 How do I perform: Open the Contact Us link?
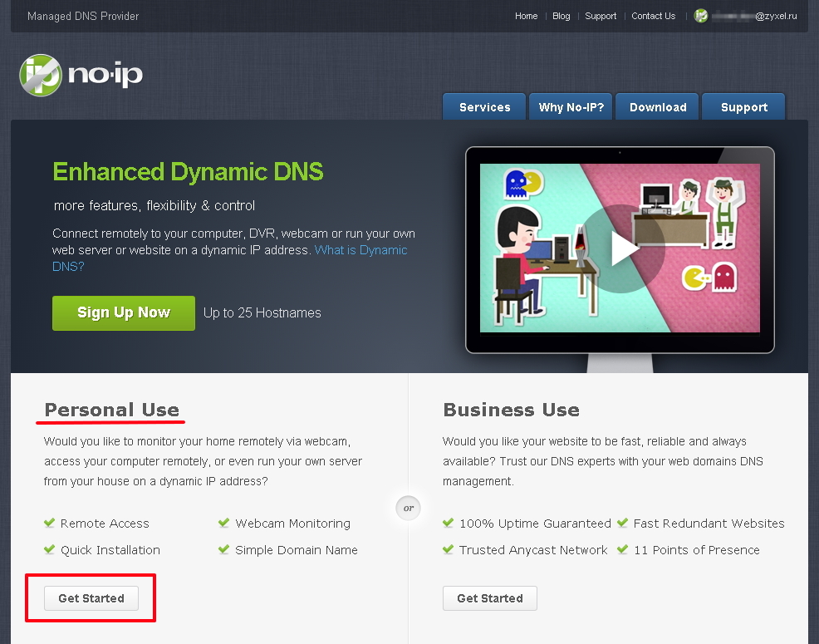653,16
